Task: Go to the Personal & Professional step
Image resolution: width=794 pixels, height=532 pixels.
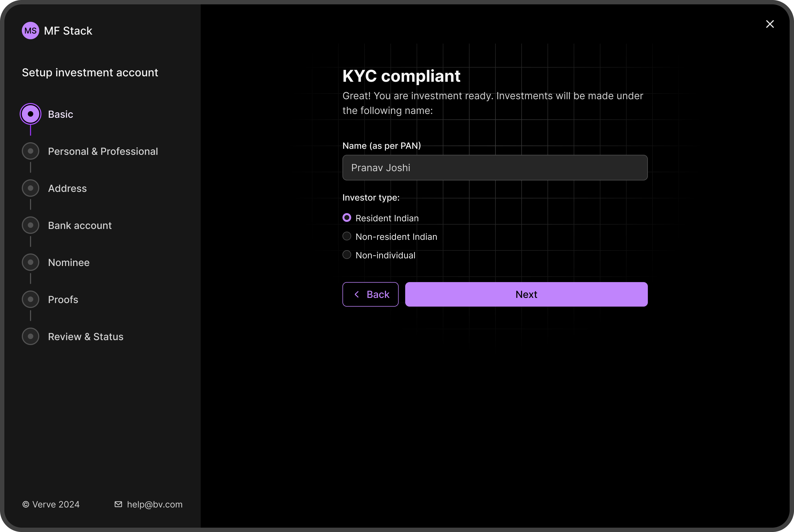Action: 30,151
